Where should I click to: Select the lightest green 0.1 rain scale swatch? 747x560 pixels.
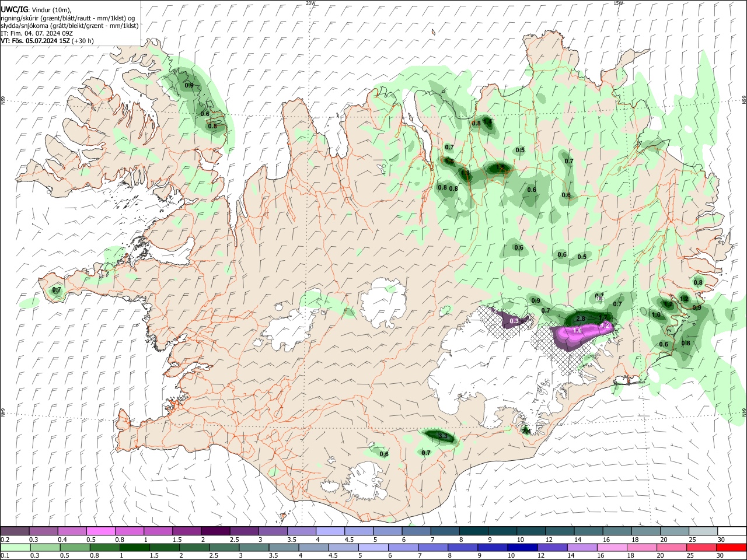point(15,547)
